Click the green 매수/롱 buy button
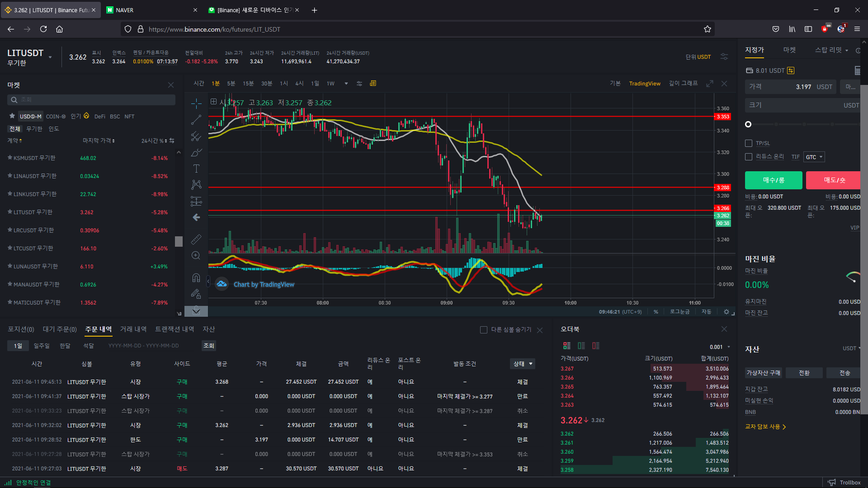This screenshot has height=488, width=868. pos(773,180)
